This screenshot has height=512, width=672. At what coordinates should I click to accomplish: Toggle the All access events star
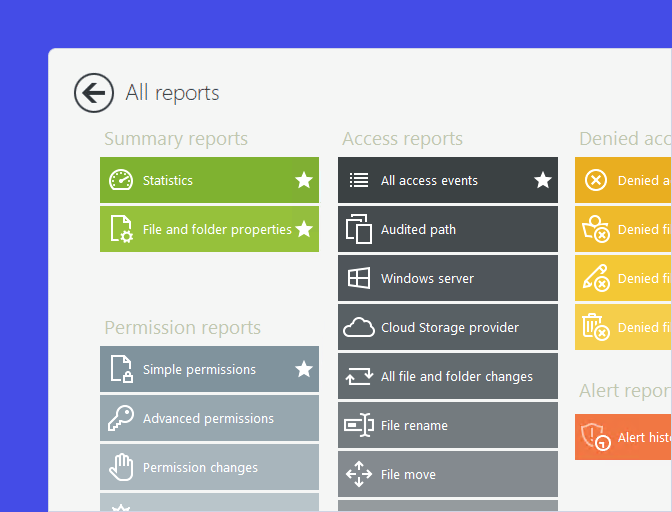click(543, 181)
